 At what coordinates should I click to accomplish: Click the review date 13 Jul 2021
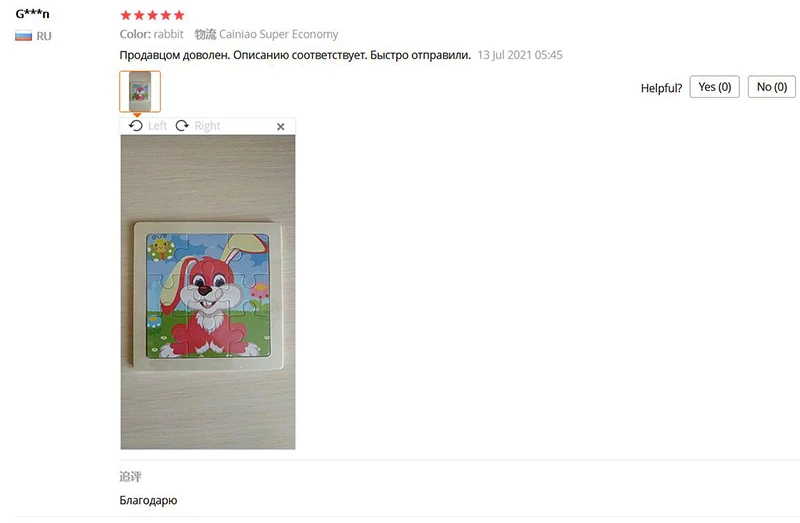pyautogui.click(x=519, y=55)
